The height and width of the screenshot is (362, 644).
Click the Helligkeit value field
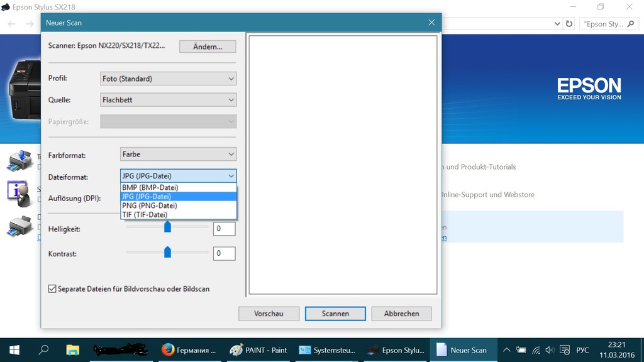224,229
